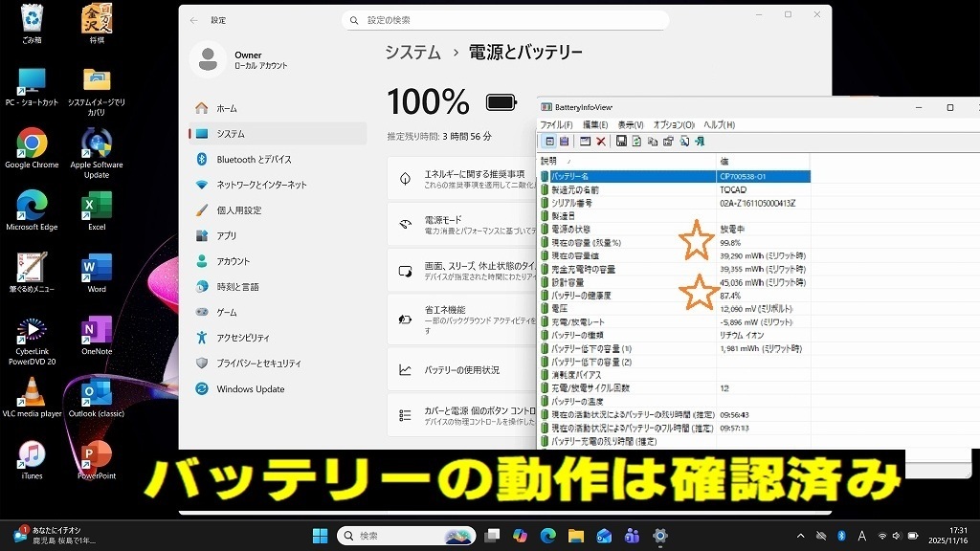
Task: Expand the 電源モード power mode setting
Action: tap(461, 225)
